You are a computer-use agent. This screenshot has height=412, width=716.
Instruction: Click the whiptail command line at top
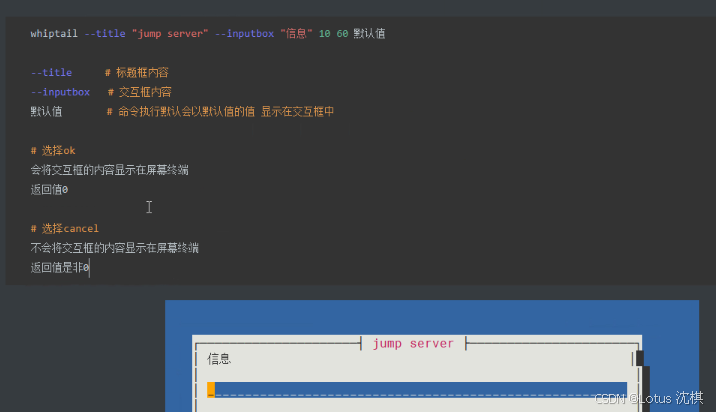click(208, 33)
